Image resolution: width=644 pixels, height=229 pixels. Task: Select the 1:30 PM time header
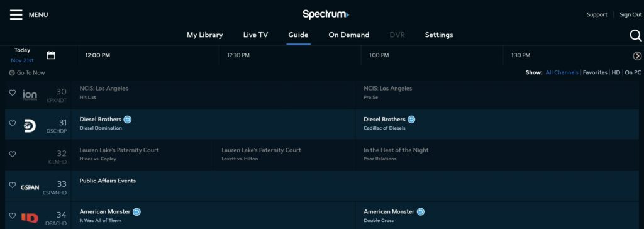[x=521, y=55]
